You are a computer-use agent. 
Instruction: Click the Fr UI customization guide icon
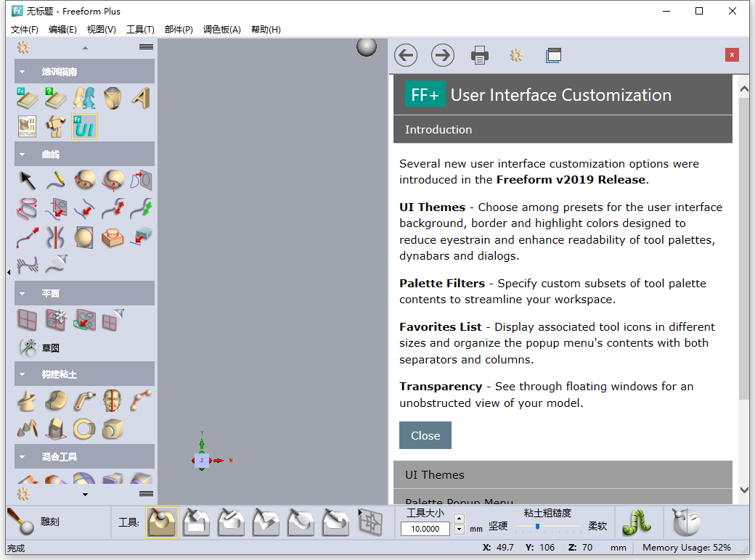[84, 126]
